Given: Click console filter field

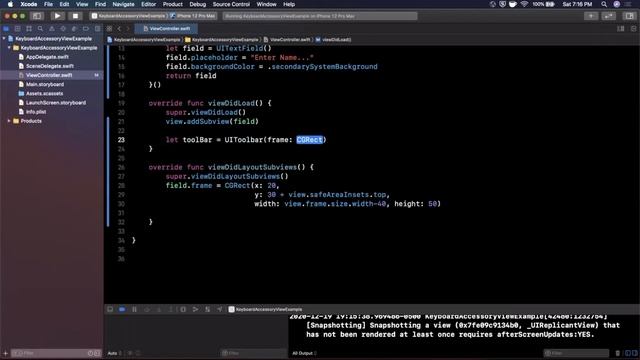Looking at the screenshot, I should tap(576, 353).
